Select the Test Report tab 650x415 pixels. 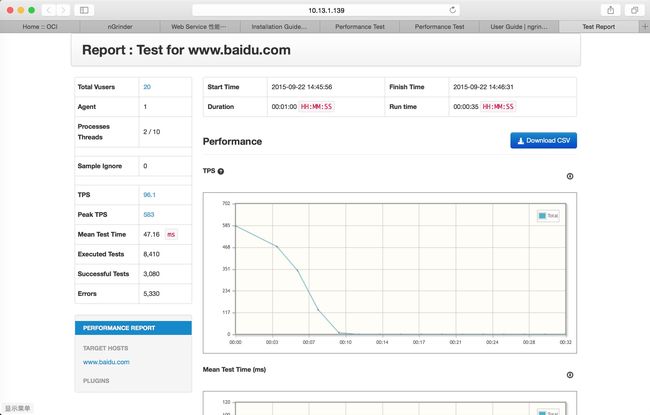pos(599,27)
